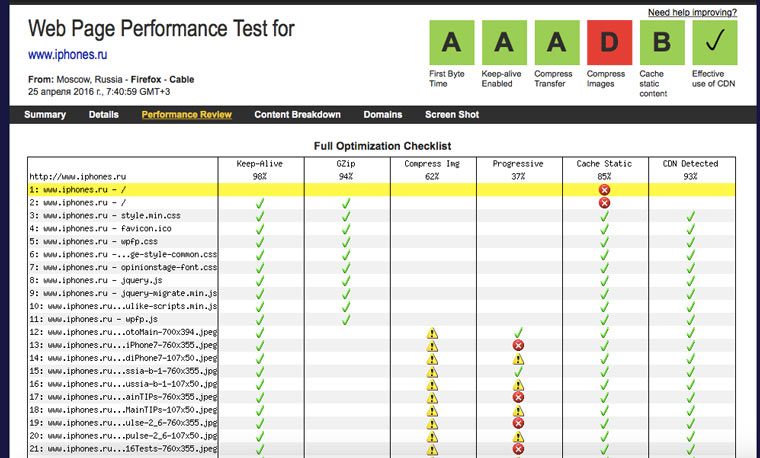Image resolution: width=760 pixels, height=458 pixels.
Task: Click the First Byte Time grade A box
Action: click(x=451, y=43)
